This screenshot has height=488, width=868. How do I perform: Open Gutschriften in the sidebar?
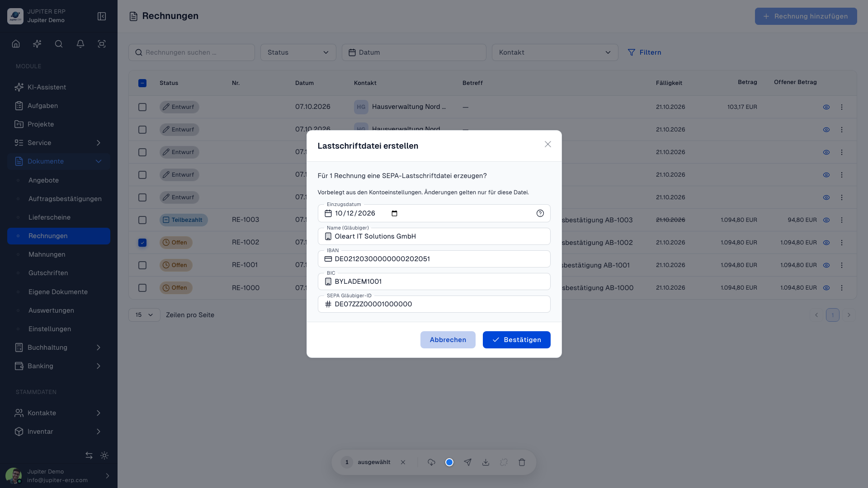pos(59,273)
